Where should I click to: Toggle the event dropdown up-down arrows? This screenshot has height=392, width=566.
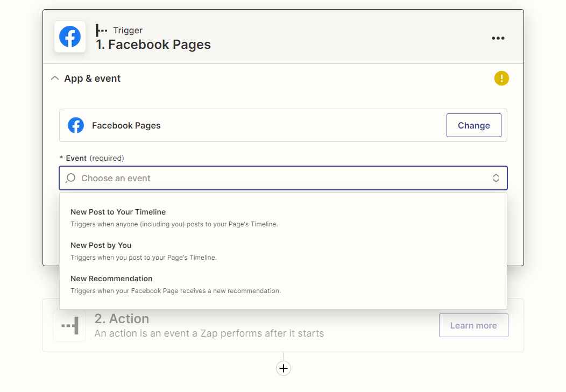(x=496, y=178)
